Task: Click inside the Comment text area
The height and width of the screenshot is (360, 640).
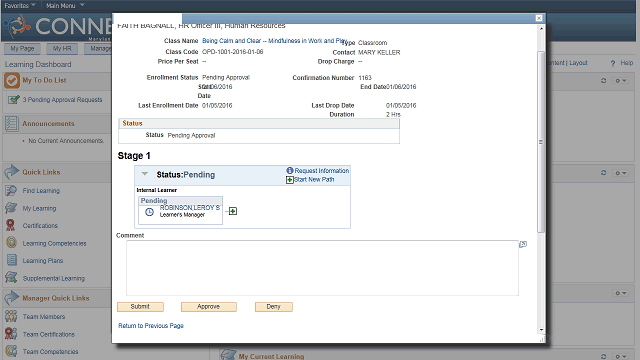Action: click(322, 268)
